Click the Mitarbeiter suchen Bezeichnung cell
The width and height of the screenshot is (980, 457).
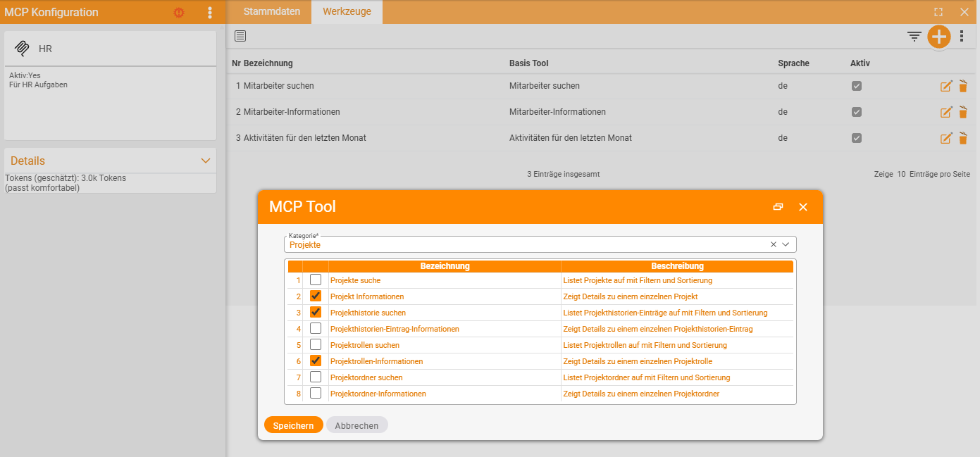click(x=279, y=86)
